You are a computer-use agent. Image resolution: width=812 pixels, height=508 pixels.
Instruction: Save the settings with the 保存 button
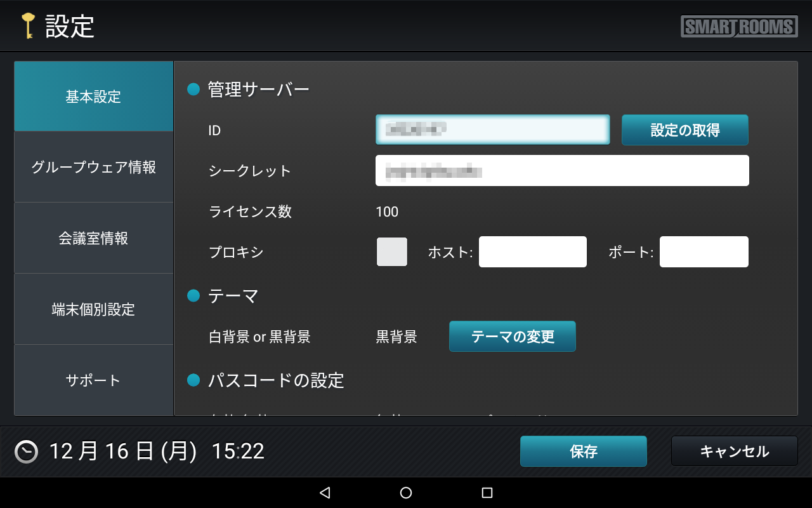(x=583, y=451)
